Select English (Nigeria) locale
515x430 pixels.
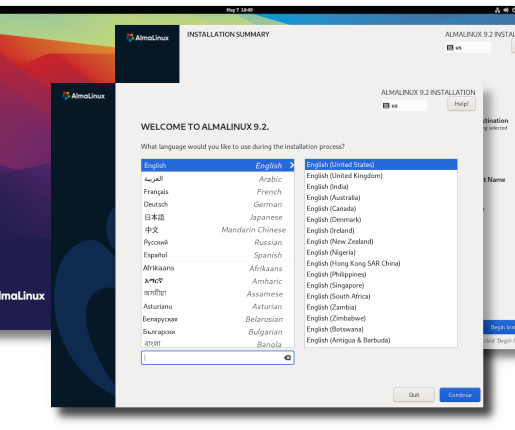pos(381,253)
